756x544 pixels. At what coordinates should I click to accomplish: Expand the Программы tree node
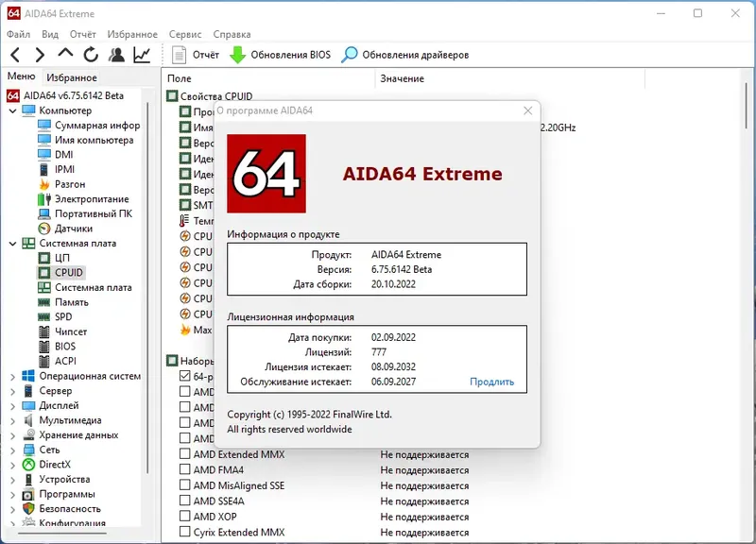[x=13, y=494]
